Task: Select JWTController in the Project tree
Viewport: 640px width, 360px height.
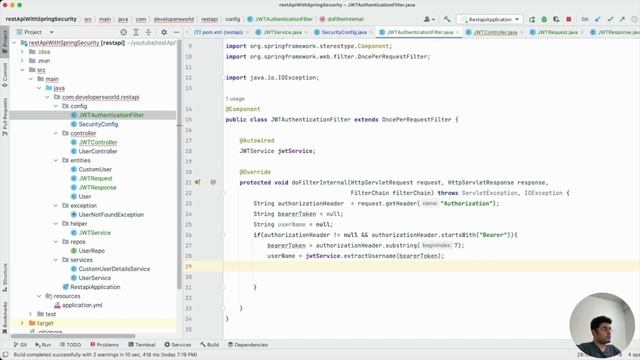Action: 98,142
